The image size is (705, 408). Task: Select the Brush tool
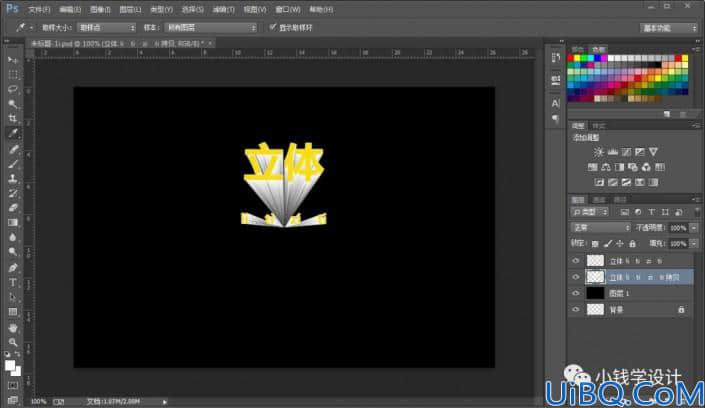click(x=13, y=164)
